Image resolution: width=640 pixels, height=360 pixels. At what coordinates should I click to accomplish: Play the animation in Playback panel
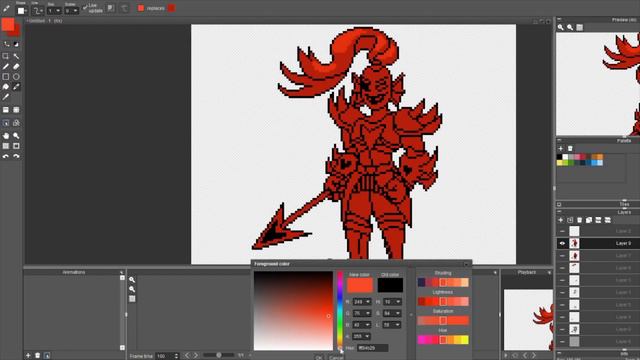(506, 356)
